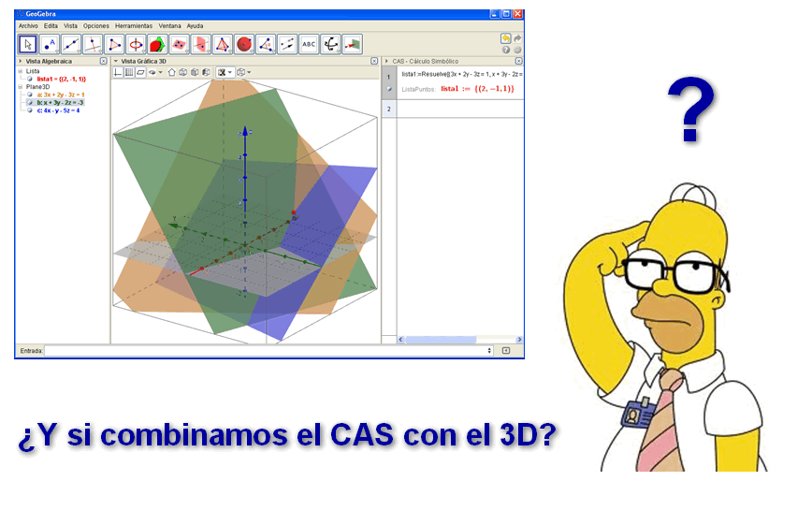The height and width of the screenshot is (525, 812).
Task: Select the Perpendicular Line tool
Action: tap(93, 45)
